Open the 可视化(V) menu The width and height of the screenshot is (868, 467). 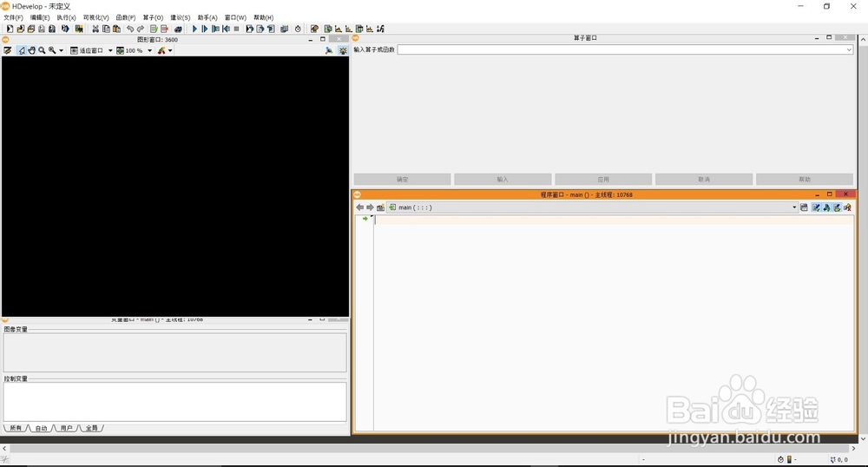pyautogui.click(x=95, y=17)
